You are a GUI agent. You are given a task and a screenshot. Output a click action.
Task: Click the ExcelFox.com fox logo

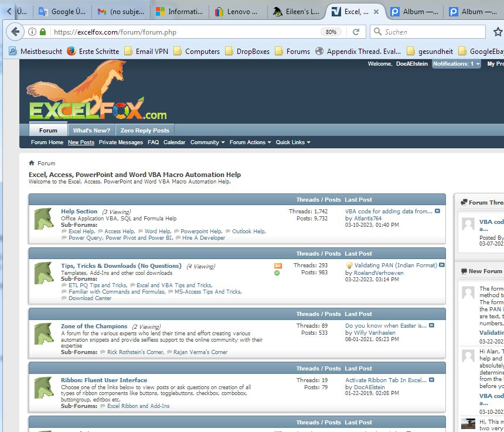click(x=97, y=91)
